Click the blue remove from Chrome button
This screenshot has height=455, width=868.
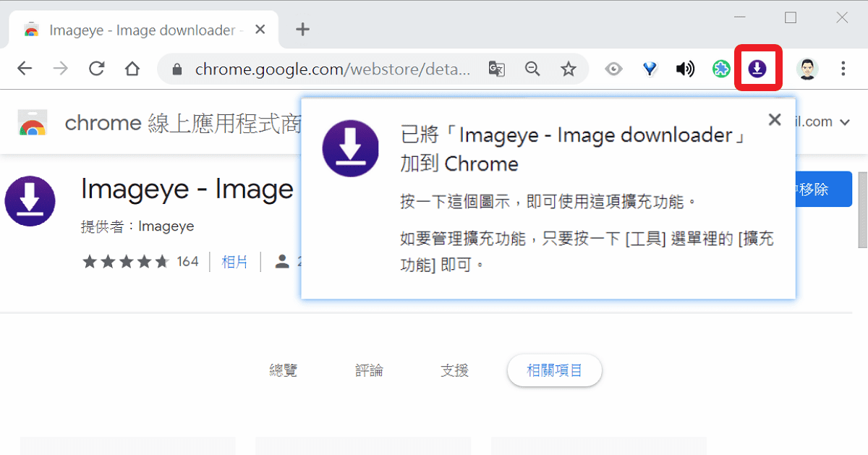(822, 190)
